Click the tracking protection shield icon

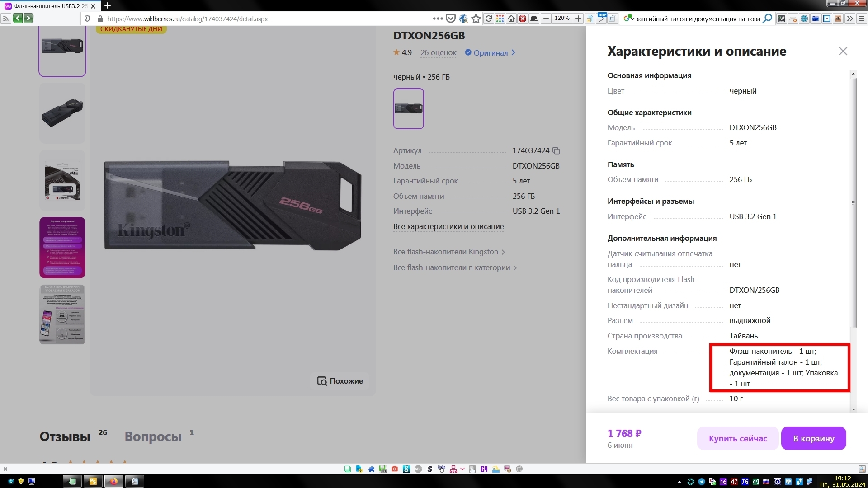click(87, 19)
